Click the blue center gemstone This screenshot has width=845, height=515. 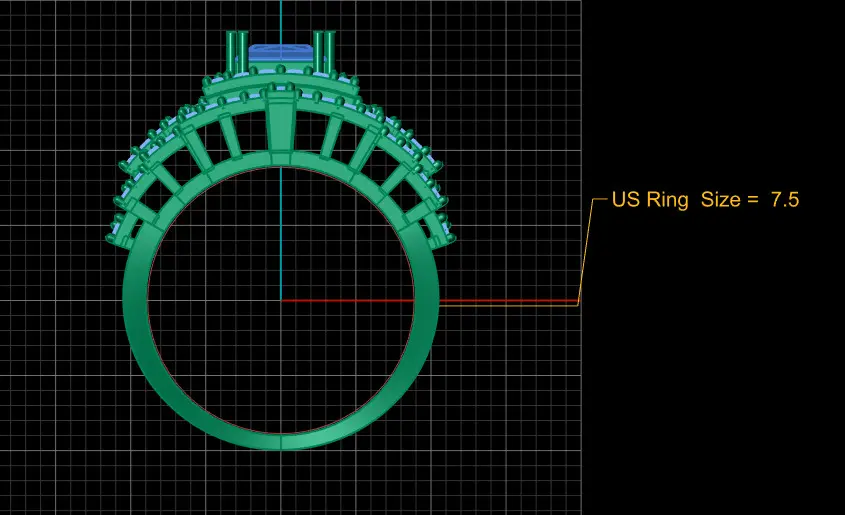[x=281, y=53]
